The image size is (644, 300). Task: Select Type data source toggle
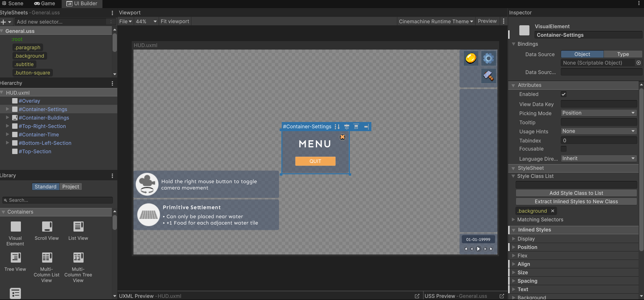pos(623,54)
